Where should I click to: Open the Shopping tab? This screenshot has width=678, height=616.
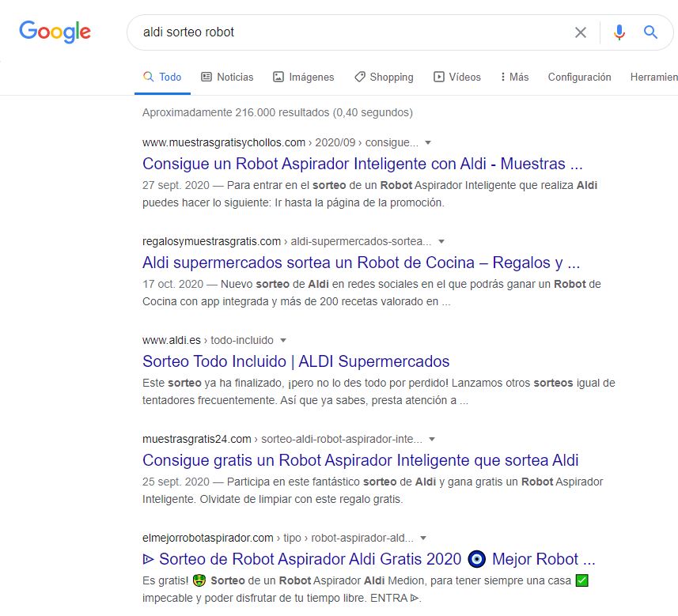384,77
